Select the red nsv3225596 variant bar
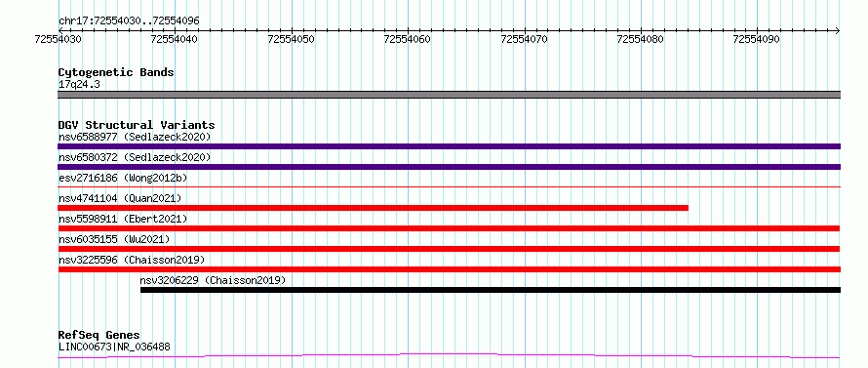Screen dimensions: 868x368 coord(449,269)
